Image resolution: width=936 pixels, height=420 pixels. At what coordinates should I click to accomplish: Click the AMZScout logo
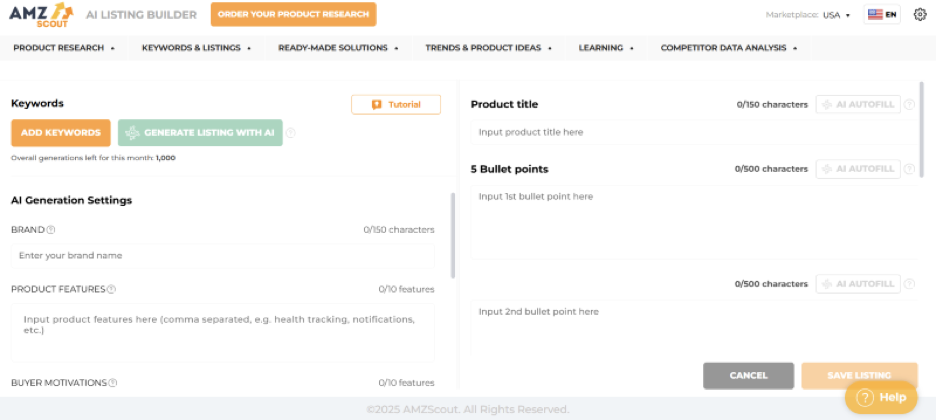41,14
